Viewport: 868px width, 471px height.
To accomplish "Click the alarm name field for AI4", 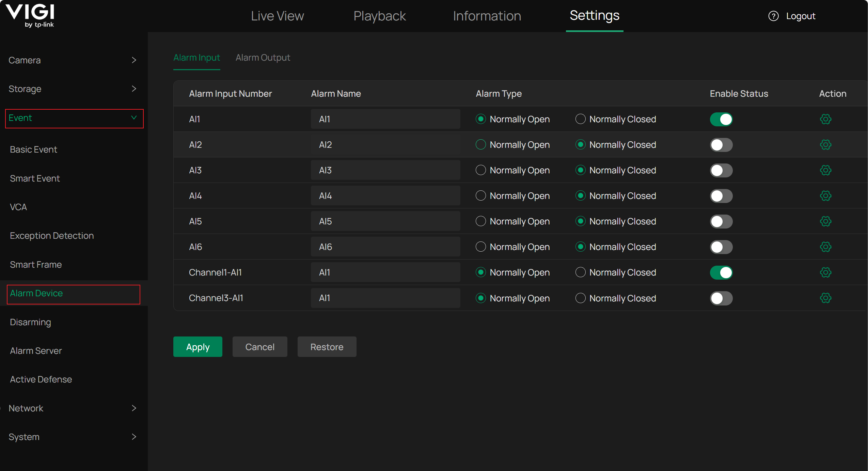I will click(385, 195).
